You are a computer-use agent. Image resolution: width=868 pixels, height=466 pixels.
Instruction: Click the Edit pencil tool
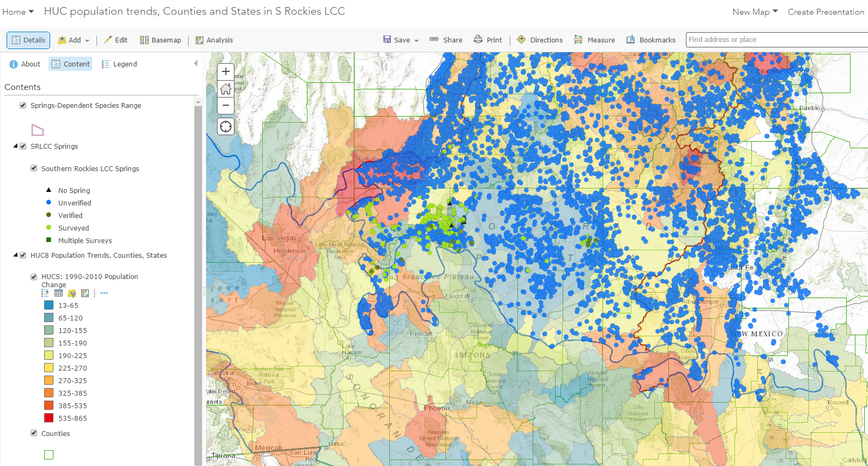116,40
